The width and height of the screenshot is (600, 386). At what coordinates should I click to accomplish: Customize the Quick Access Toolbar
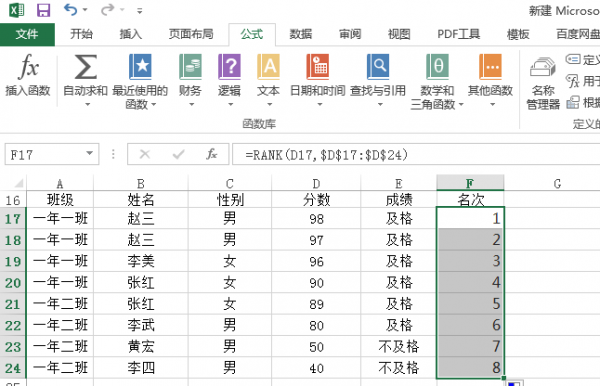coord(140,11)
